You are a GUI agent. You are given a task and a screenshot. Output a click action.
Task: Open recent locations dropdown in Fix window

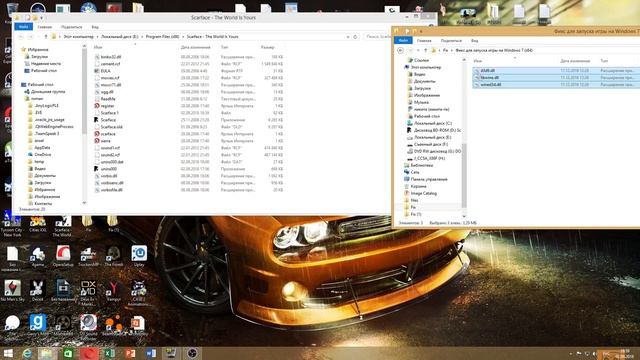[418, 50]
